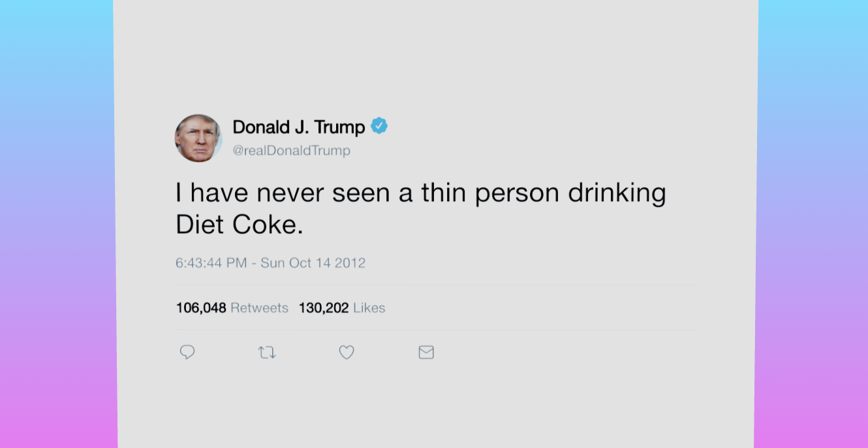The image size is (868, 448).
Task: Like the tweet with the heart icon
Action: click(347, 353)
